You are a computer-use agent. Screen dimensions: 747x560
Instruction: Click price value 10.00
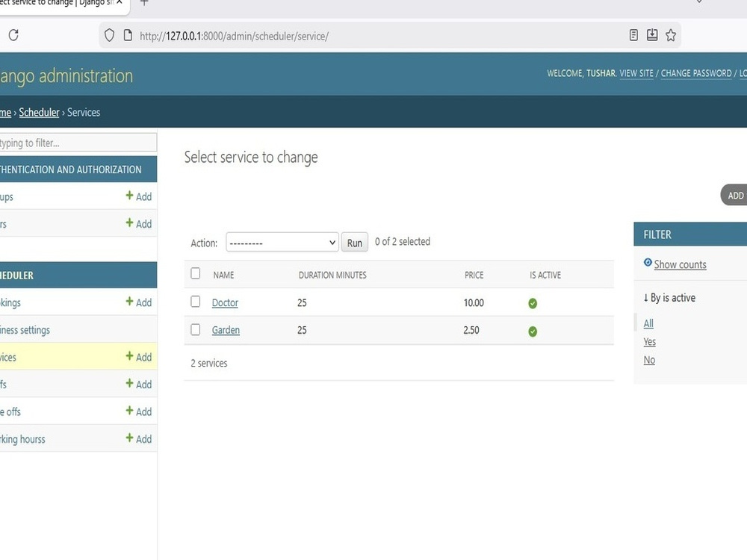click(474, 303)
